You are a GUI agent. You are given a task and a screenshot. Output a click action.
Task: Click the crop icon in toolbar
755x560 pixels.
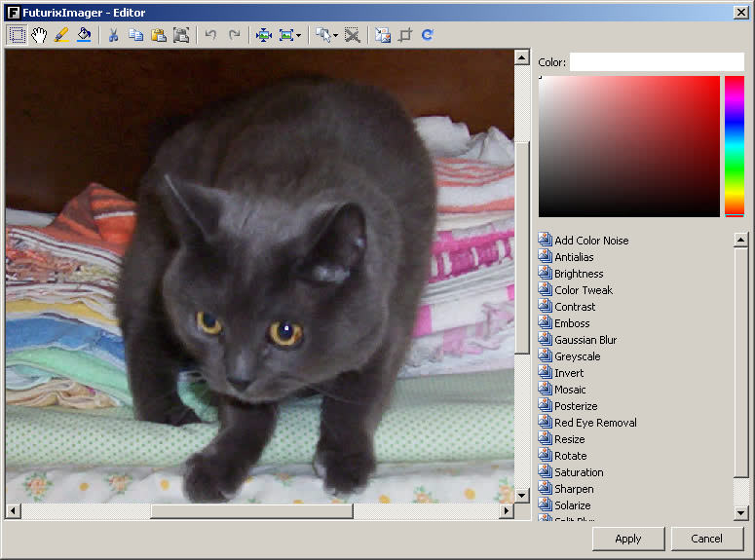pyautogui.click(x=405, y=35)
